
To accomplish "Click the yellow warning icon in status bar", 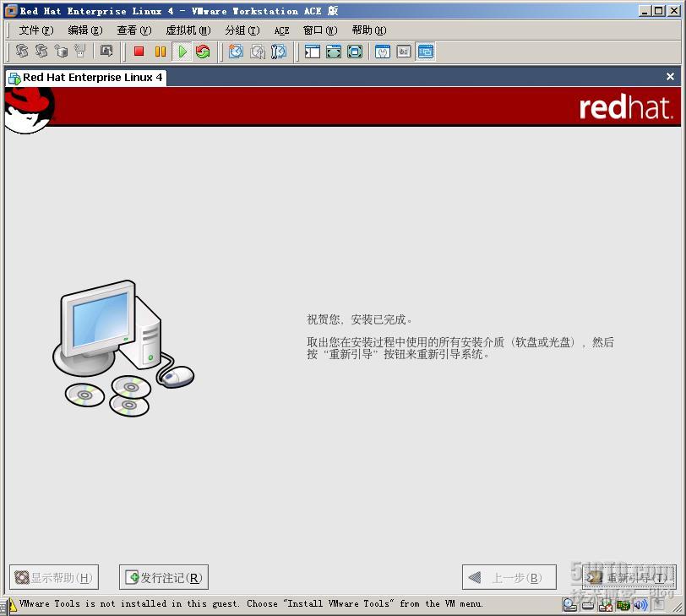I will tap(12, 605).
